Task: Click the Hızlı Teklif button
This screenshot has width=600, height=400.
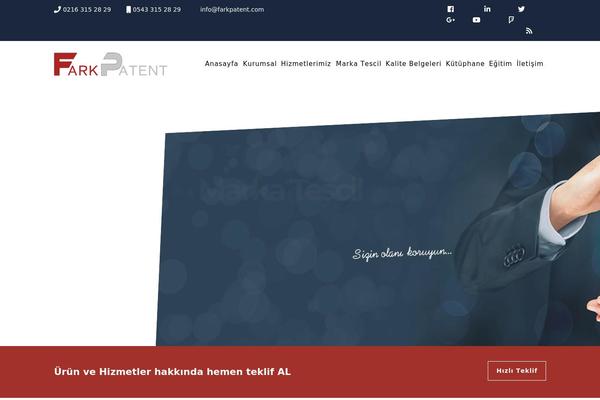Action: point(517,371)
